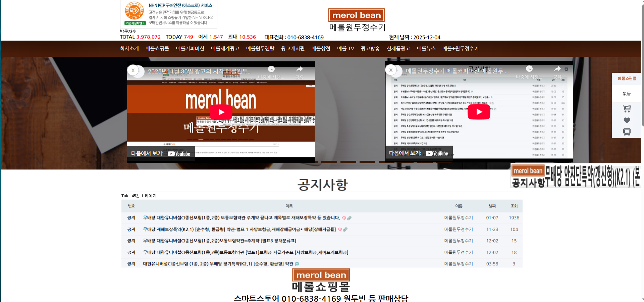Image resolution: width=644 pixels, height=302 pixels.
Task: Open the 회사소개 menu item
Action: tap(129, 49)
